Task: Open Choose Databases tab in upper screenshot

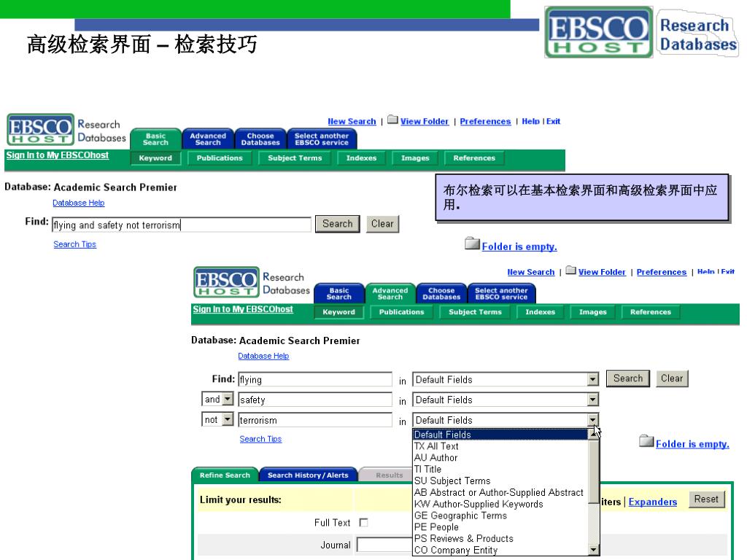Action: [x=260, y=139]
